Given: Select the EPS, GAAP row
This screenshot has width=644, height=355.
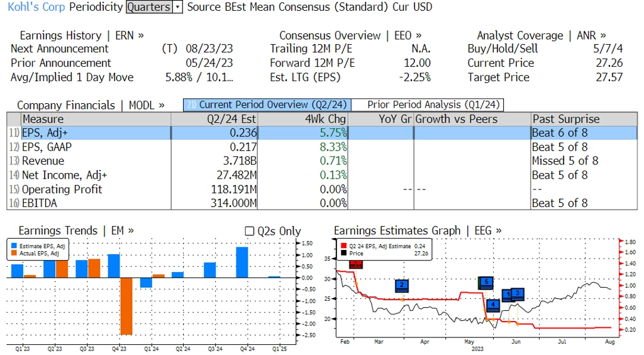Looking at the screenshot, I should click(322, 147).
